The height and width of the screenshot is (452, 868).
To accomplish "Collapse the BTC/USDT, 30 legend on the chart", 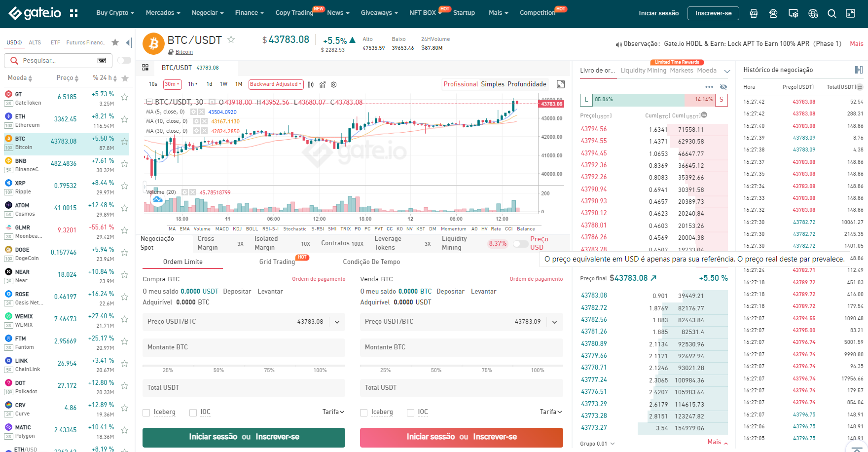I will coord(149,102).
